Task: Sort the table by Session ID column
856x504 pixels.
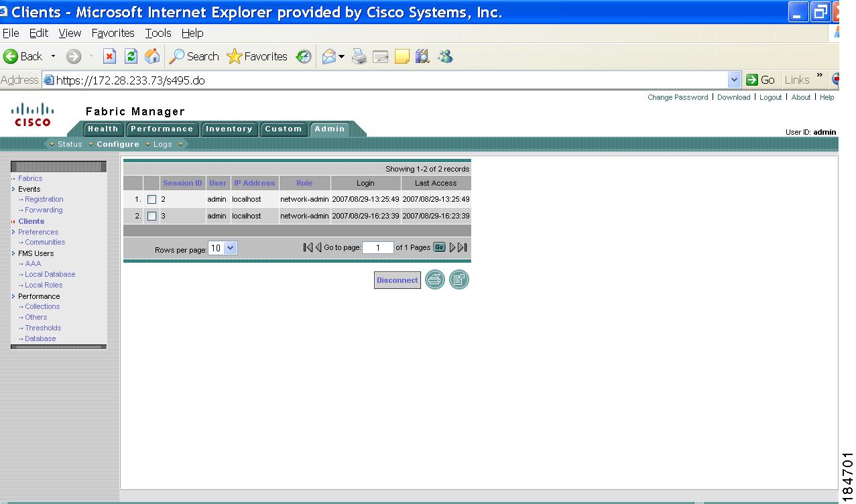Action: [x=182, y=183]
